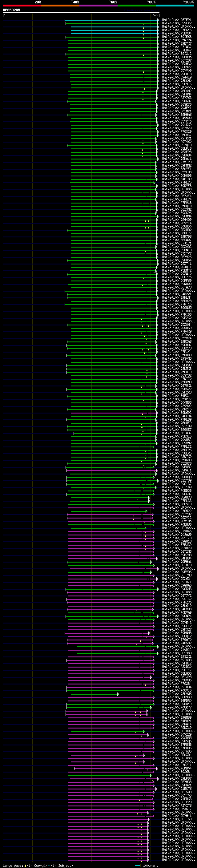This screenshot has width=197, height=868.
Task: Select label UniRef100_A5BMT2
Action: tap(176, 271)
